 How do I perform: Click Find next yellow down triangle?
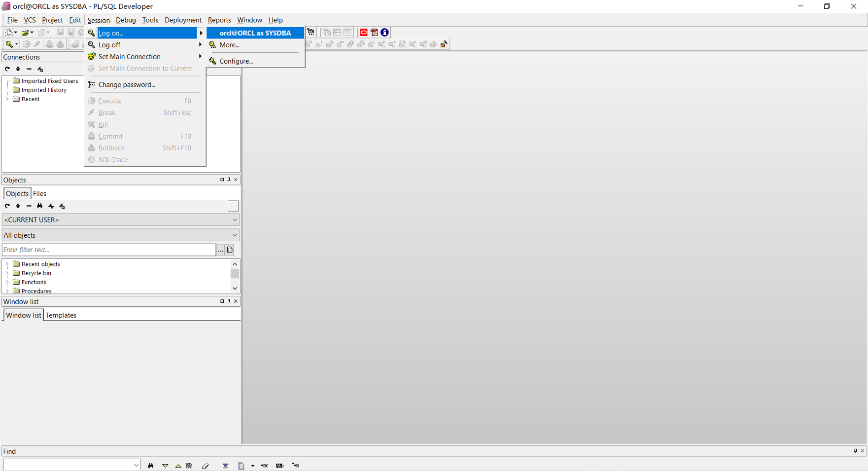165,466
